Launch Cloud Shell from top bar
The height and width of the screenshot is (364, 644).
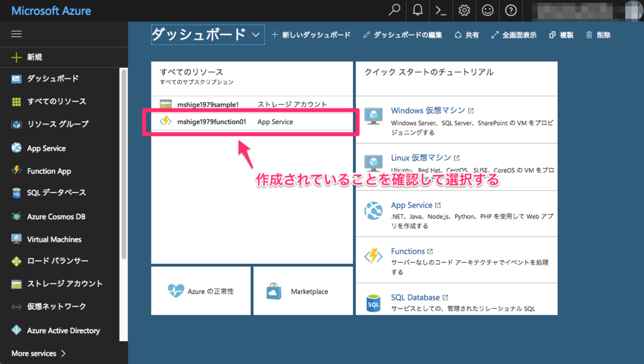441,10
